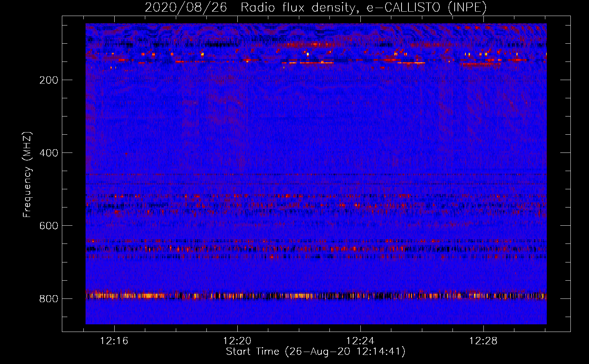The width and height of the screenshot is (589, 364).
Task: Click the 12:28 time tick label
Action: [483, 341]
